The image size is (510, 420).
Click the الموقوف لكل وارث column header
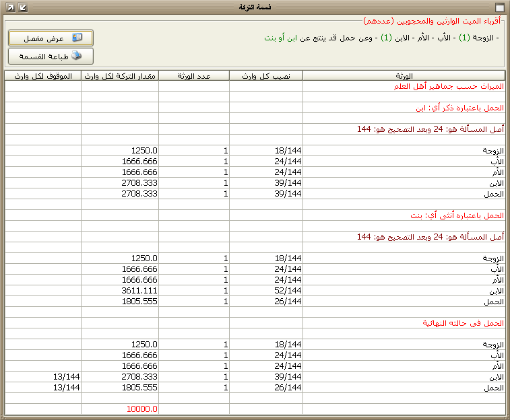[x=42, y=76]
